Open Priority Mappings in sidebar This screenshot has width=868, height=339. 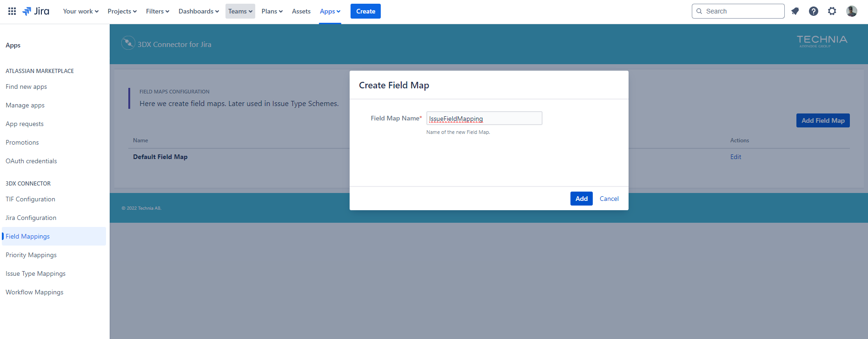coord(31,255)
